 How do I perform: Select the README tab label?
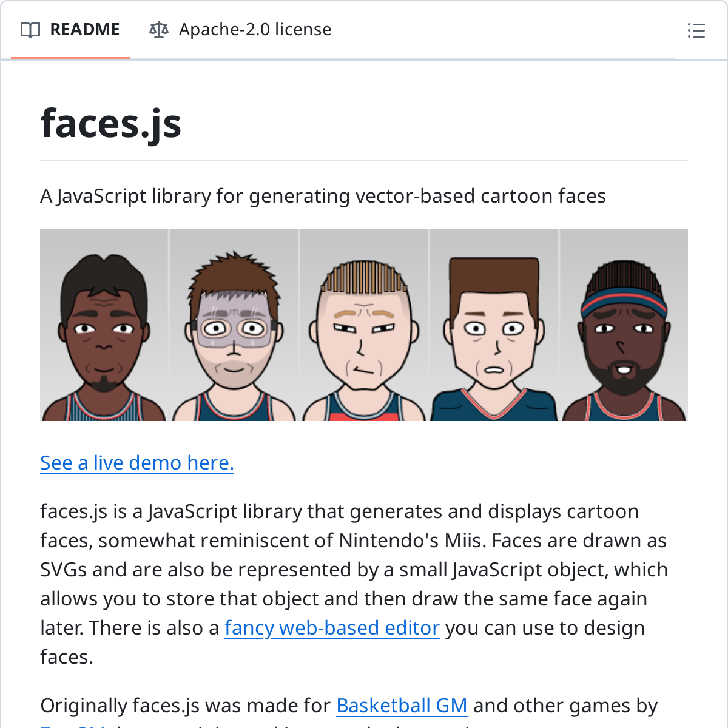85,30
